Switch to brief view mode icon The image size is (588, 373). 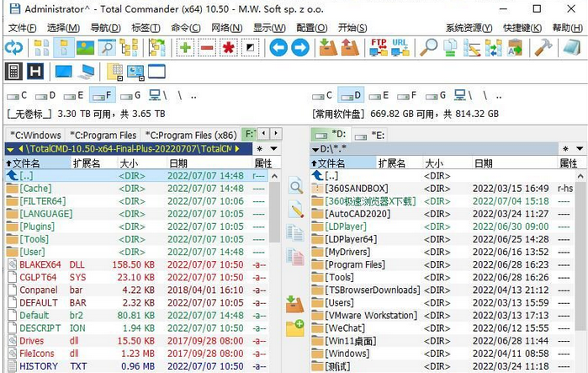tap(41, 48)
